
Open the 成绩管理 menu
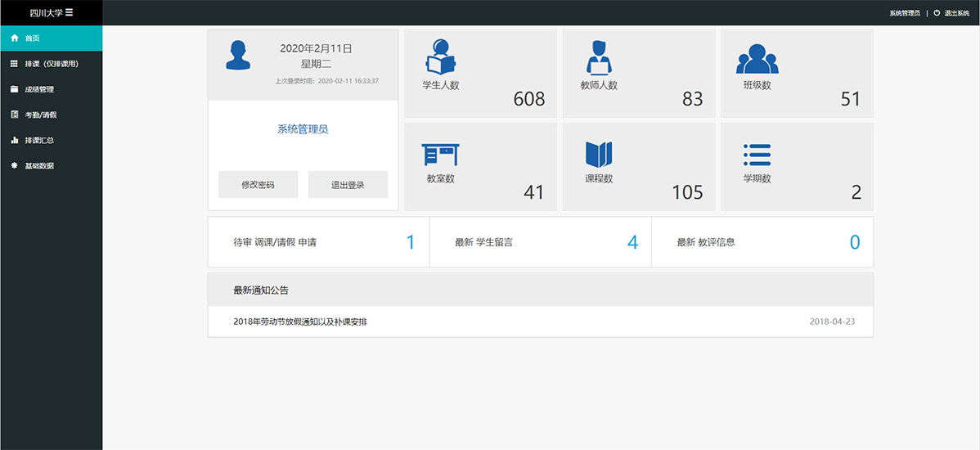click(52, 89)
